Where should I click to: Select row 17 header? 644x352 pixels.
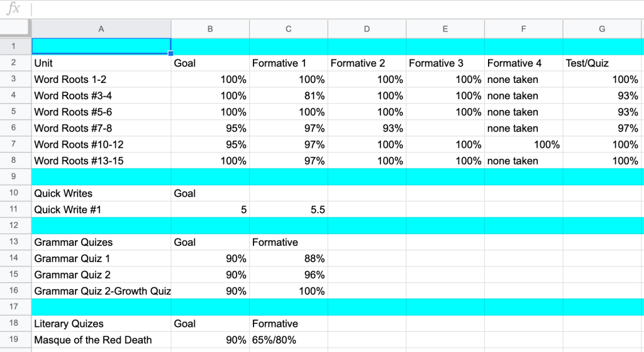[x=15, y=307]
